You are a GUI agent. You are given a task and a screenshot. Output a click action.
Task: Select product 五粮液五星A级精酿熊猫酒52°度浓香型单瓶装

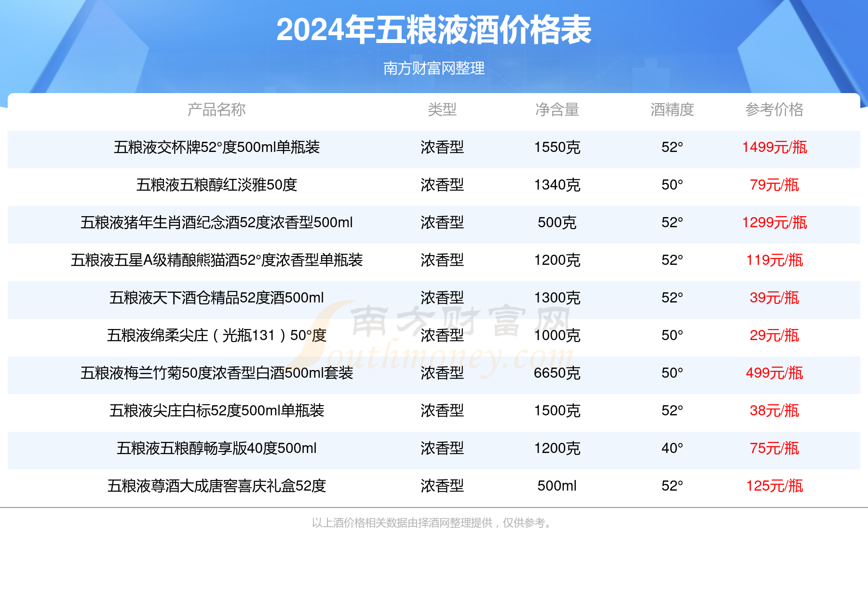217,260
